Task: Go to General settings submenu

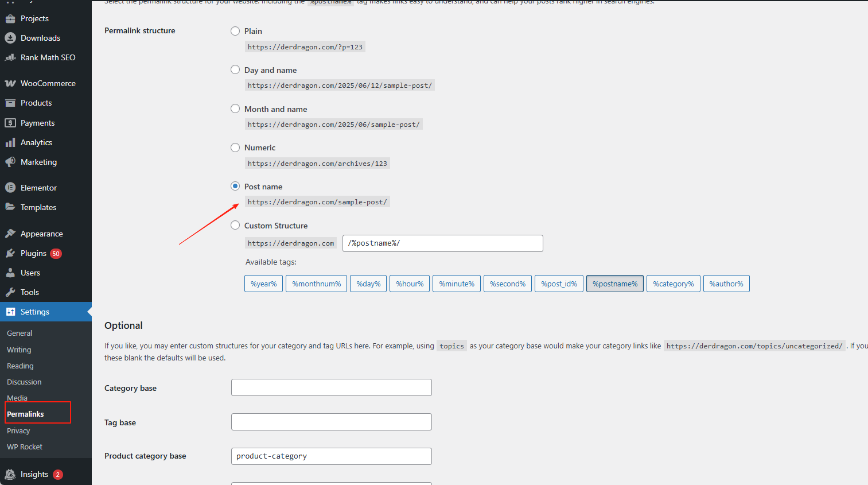Action: [20, 333]
